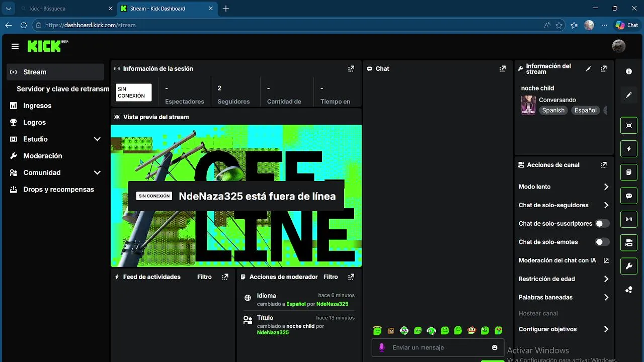Toggle Chat de solo-suscriptores switch
The width and height of the screenshot is (644, 362).
click(x=602, y=223)
